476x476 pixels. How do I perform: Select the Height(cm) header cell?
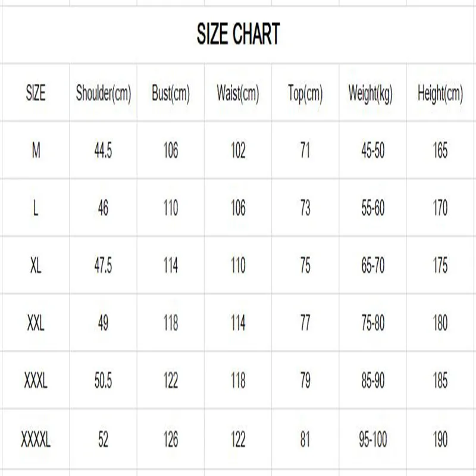click(441, 93)
